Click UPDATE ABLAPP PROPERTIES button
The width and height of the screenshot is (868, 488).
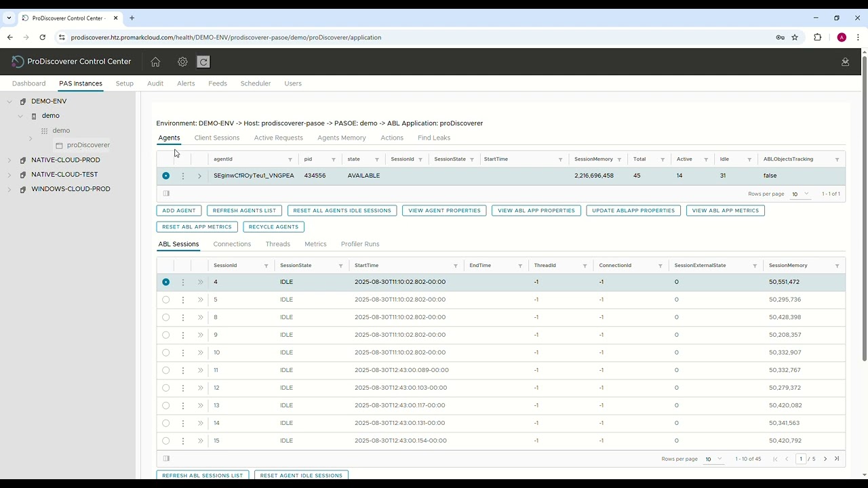[633, 211]
